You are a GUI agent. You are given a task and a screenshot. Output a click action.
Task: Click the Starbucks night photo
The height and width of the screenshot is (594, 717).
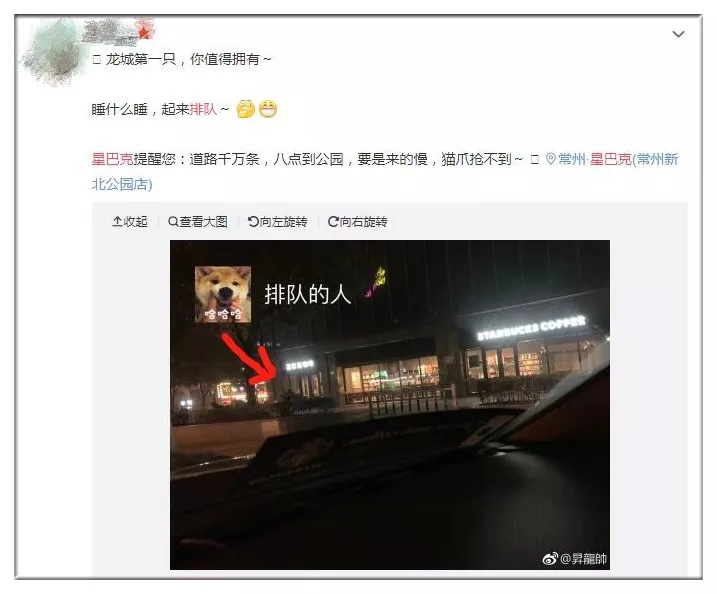(x=390, y=405)
